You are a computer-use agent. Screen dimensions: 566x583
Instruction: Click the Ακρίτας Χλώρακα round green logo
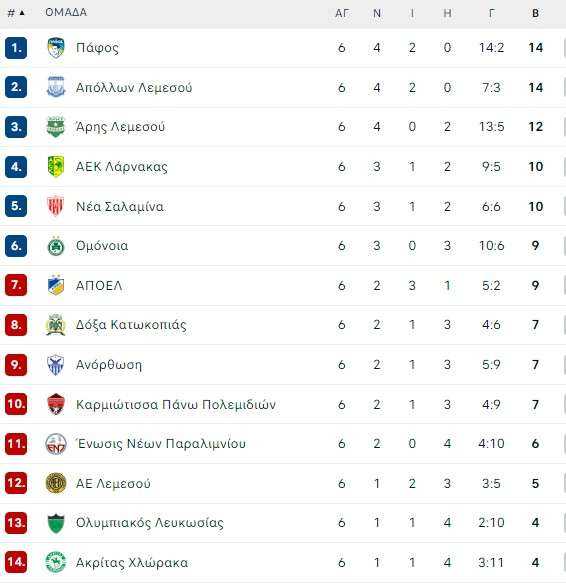click(x=56, y=562)
